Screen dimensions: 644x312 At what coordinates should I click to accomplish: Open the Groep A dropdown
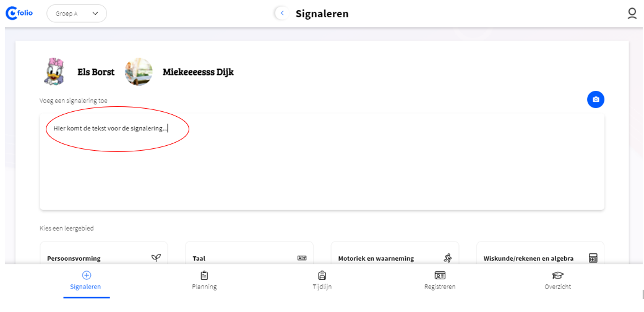(77, 14)
